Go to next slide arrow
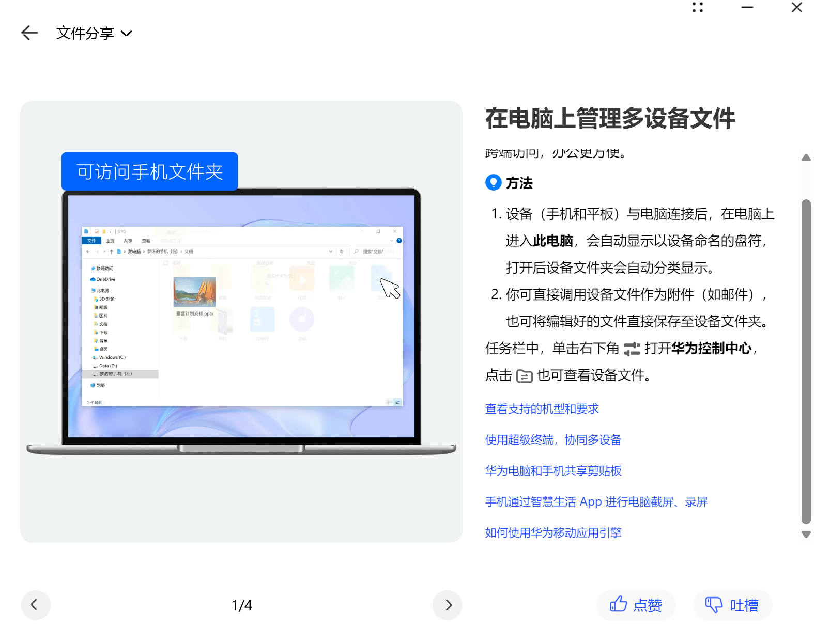815x644 pixels. point(447,605)
